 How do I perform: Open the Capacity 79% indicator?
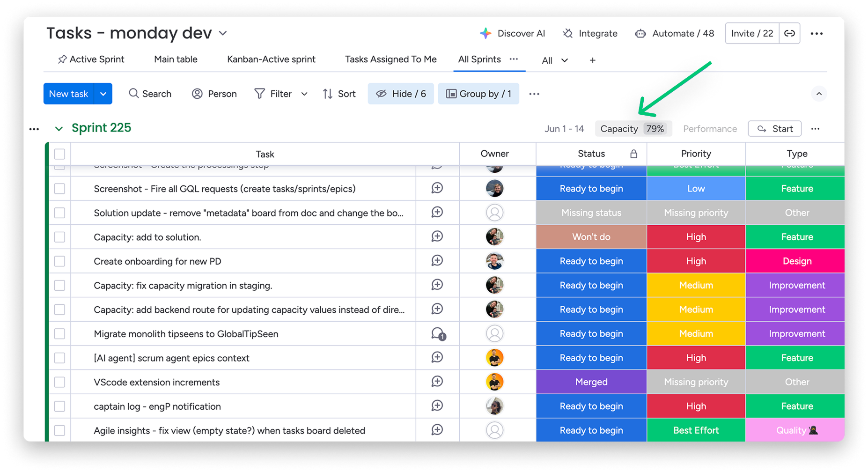[633, 129]
